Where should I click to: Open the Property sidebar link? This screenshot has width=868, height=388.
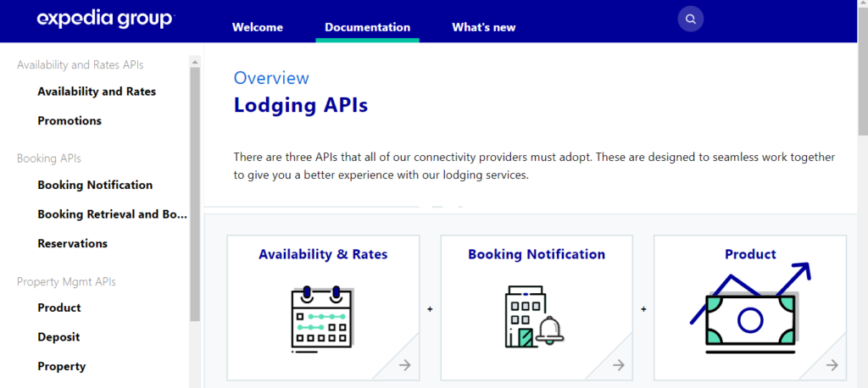(62, 367)
